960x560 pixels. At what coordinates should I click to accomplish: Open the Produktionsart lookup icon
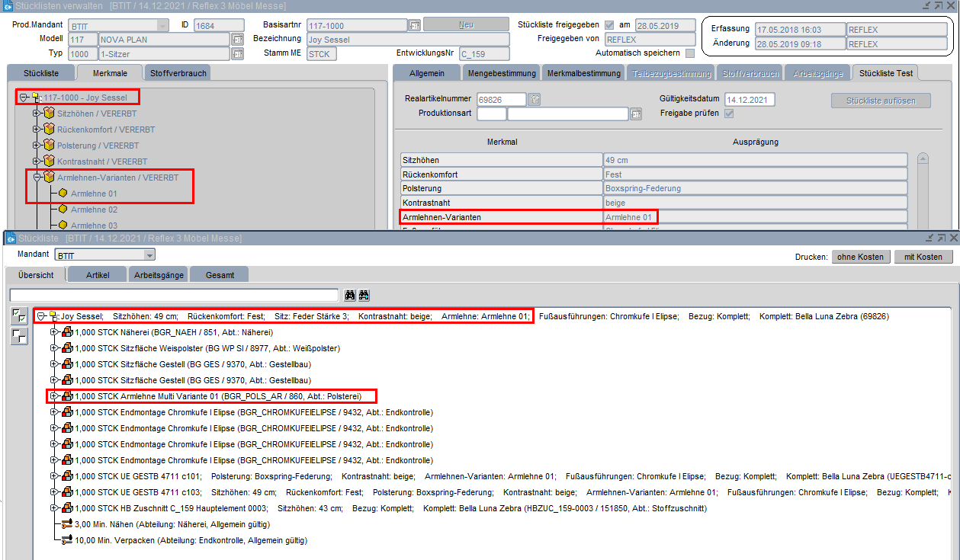tap(636, 114)
